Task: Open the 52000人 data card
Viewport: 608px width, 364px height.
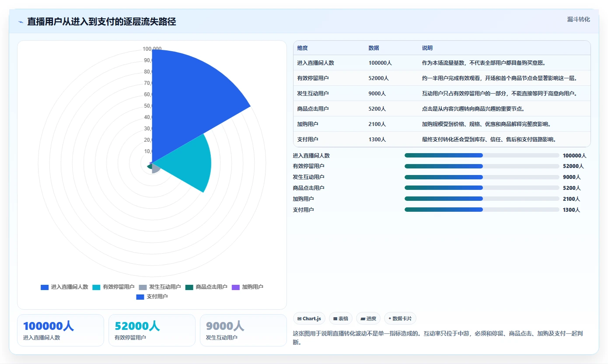Action: [x=152, y=330]
